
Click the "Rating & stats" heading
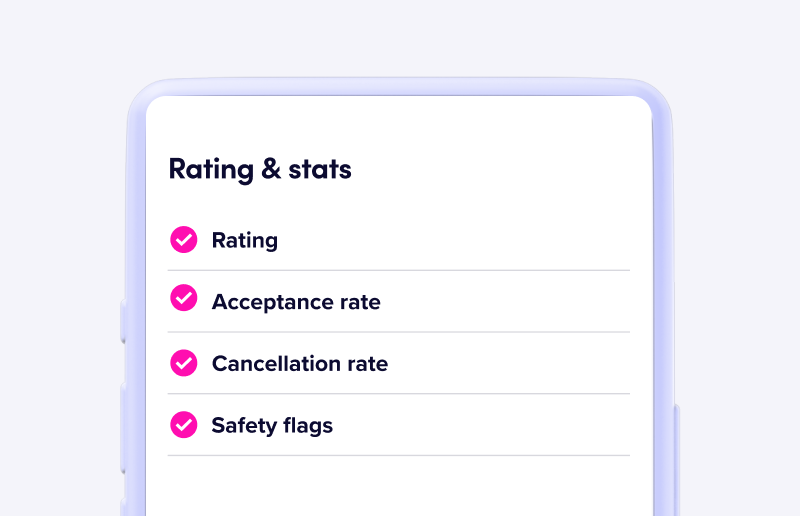[260, 169]
